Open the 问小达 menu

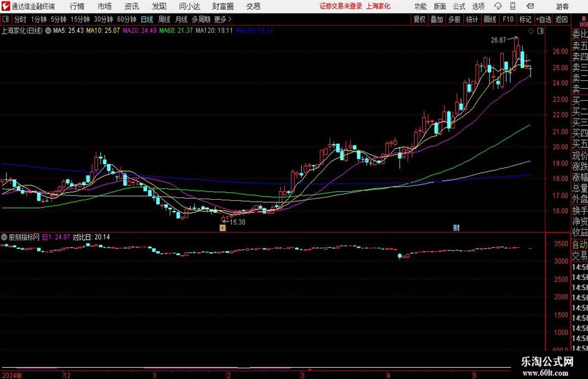pyautogui.click(x=189, y=6)
